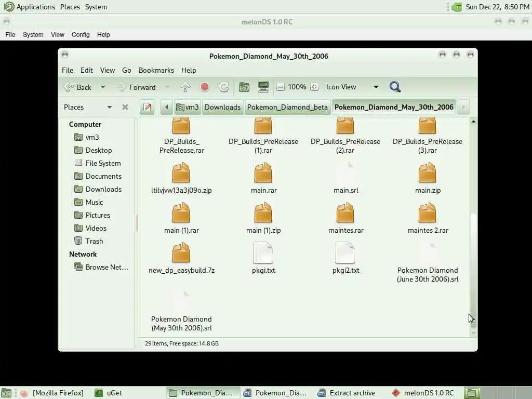Go up to parent folder arrow icon
The height and width of the screenshot is (399, 532).
tap(185, 87)
